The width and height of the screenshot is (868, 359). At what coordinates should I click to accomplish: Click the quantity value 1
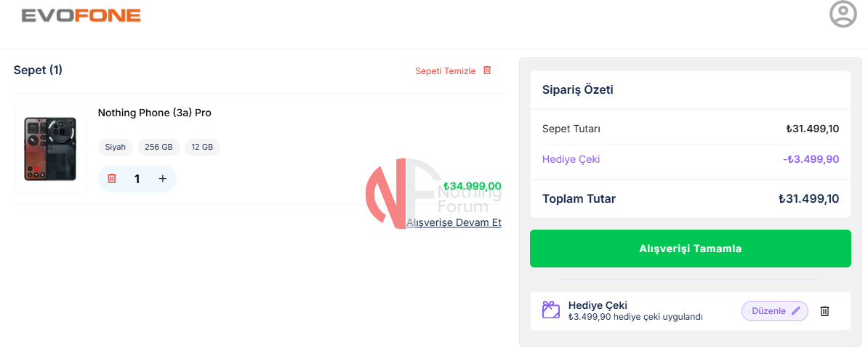137,179
